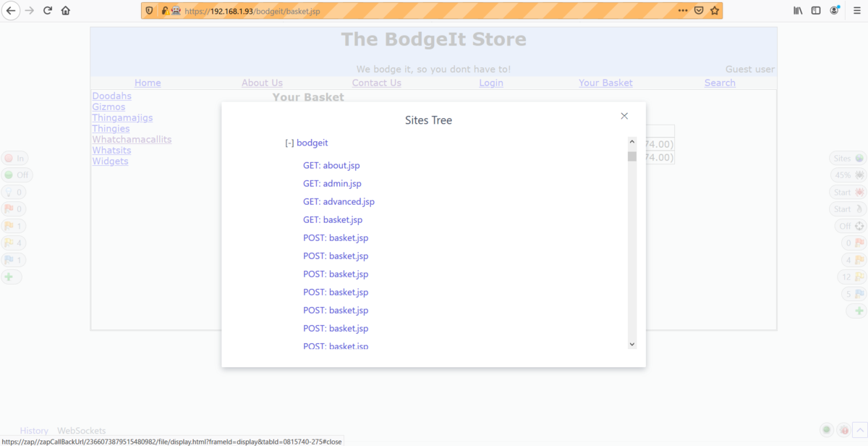
Task: Open the site alerts orange flag showing 4
Action: coord(853,260)
